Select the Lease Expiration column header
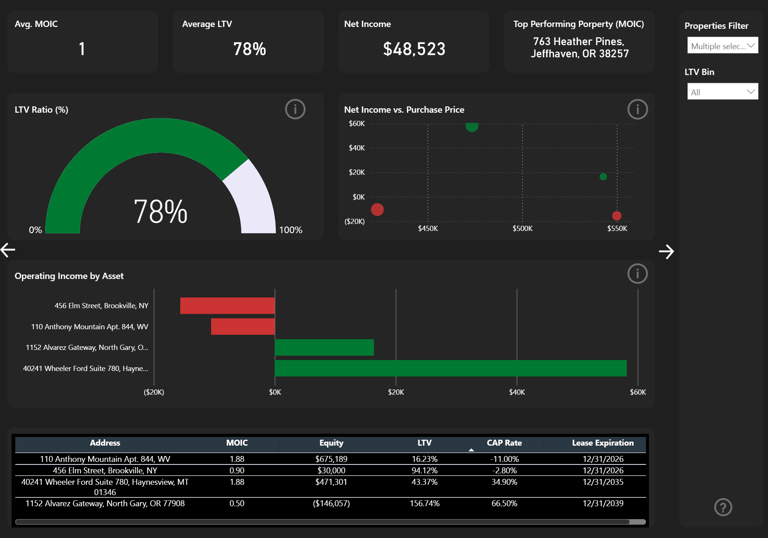The width and height of the screenshot is (768, 538). coord(602,443)
